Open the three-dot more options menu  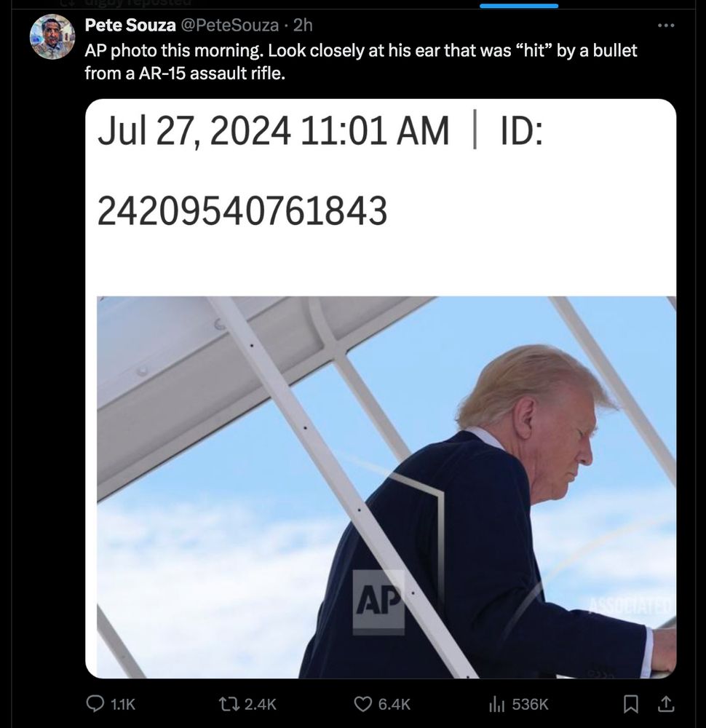666,25
